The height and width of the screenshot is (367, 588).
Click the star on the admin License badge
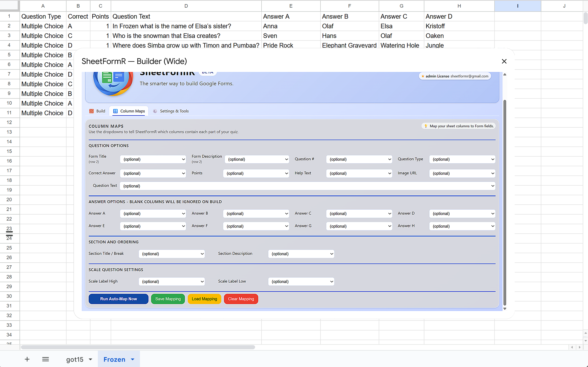coord(423,76)
